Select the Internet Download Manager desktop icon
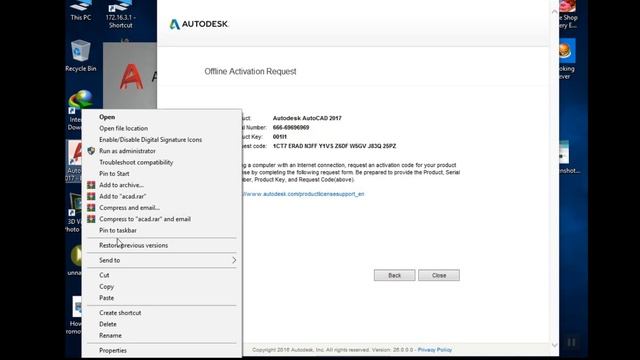Image resolution: width=640 pixels, height=360 pixels. 80,100
